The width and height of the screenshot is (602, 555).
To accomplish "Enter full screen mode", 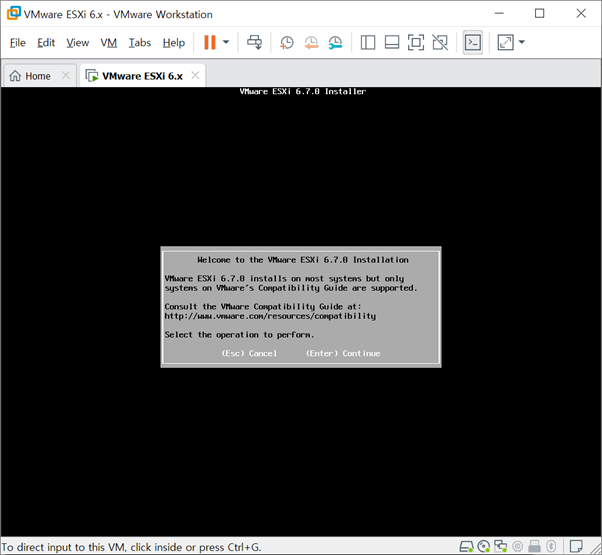I will pyautogui.click(x=416, y=43).
